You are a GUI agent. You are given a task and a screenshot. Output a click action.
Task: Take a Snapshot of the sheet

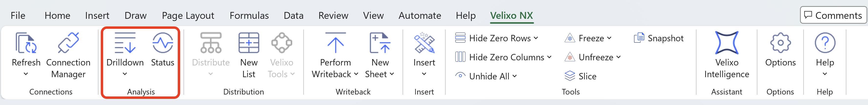pyautogui.click(x=659, y=38)
